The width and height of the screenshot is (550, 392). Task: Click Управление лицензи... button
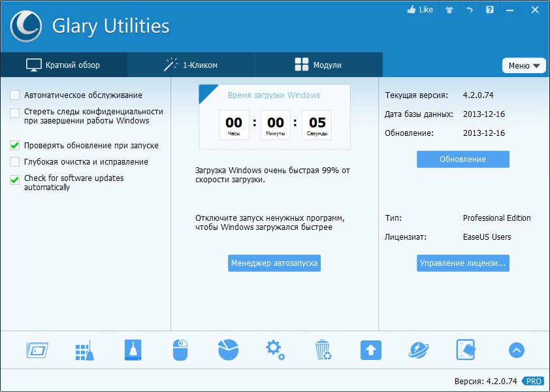coord(463,263)
